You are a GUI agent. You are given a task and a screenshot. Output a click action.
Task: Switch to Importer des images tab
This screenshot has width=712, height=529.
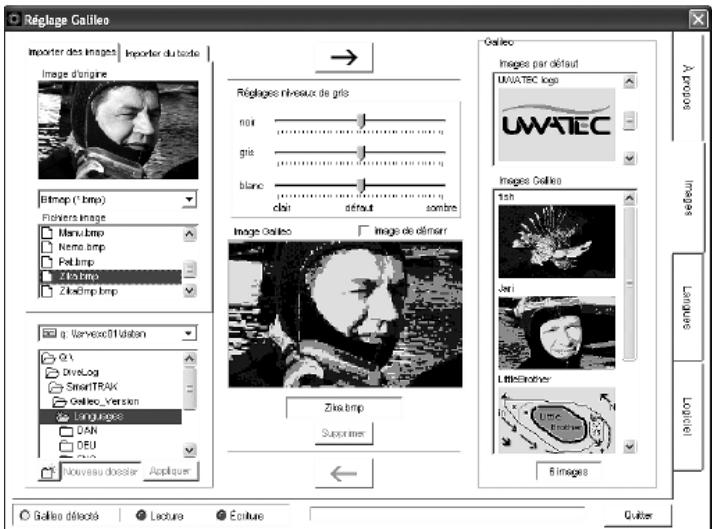click(x=72, y=52)
